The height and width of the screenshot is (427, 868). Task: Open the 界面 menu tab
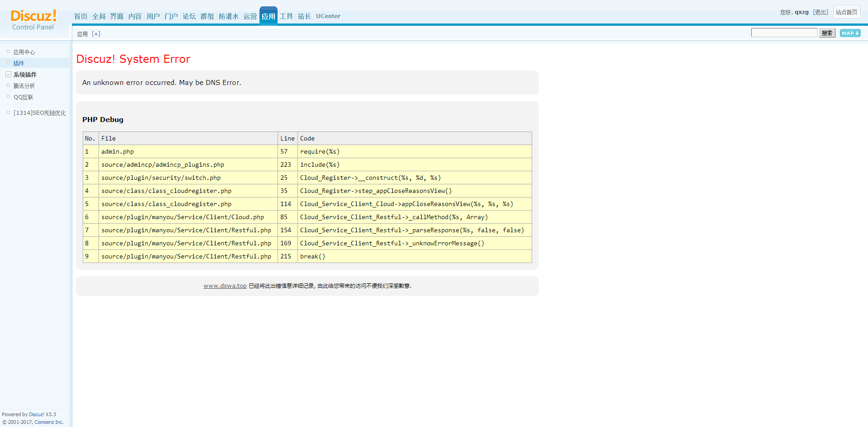[117, 16]
